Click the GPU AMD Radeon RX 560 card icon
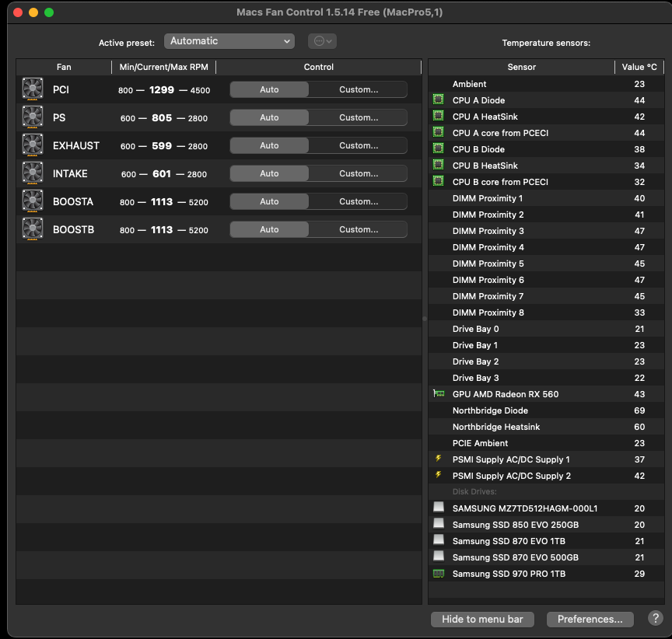Image resolution: width=672 pixels, height=639 pixels. coord(439,393)
